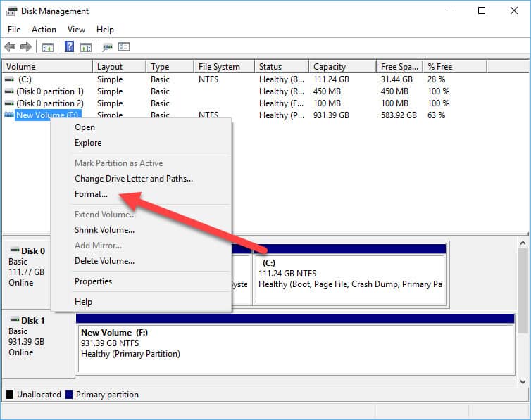
Task: Choose Explore from the context menu
Action: tap(142, 143)
